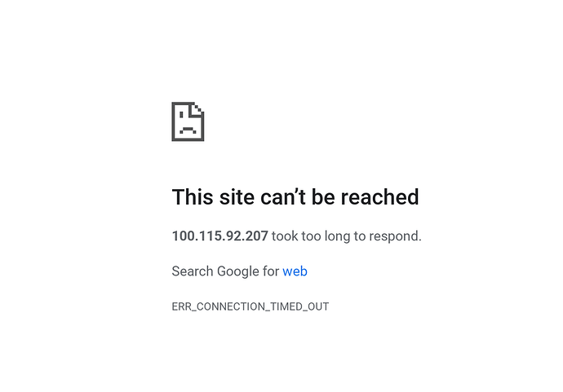Click the word 'long' in error message
The height and width of the screenshot is (392, 563).
[338, 236]
